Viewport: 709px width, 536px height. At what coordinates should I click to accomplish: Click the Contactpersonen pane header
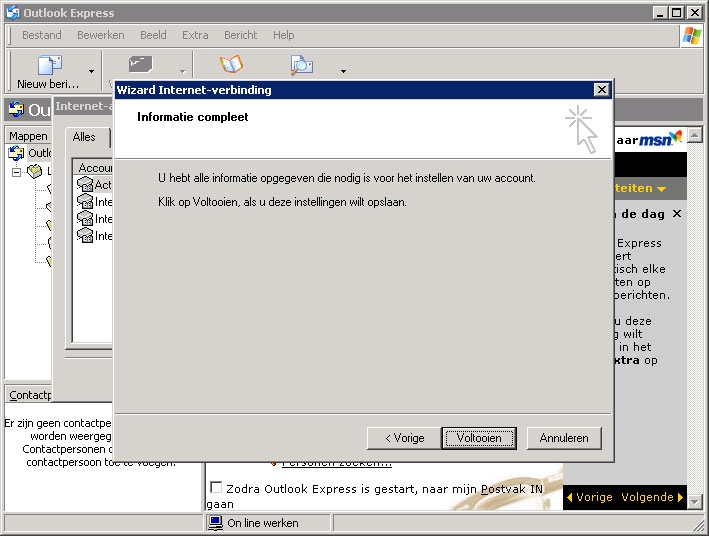point(30,395)
